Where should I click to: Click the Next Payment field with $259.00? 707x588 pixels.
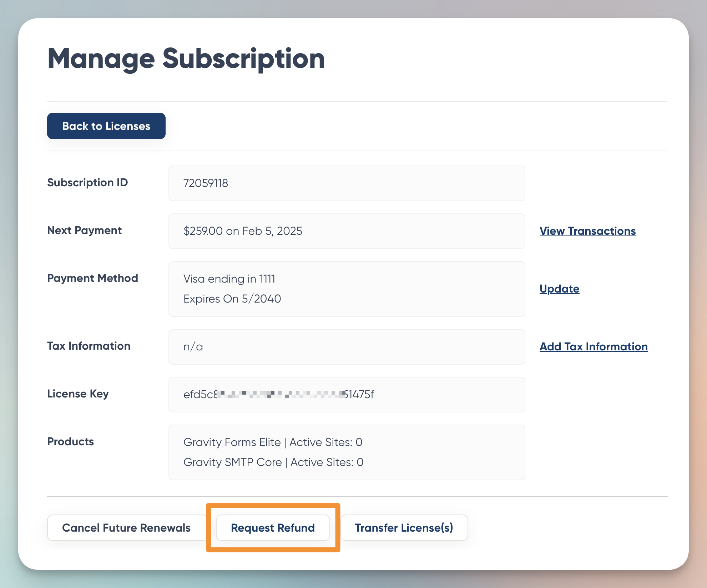[x=346, y=231]
